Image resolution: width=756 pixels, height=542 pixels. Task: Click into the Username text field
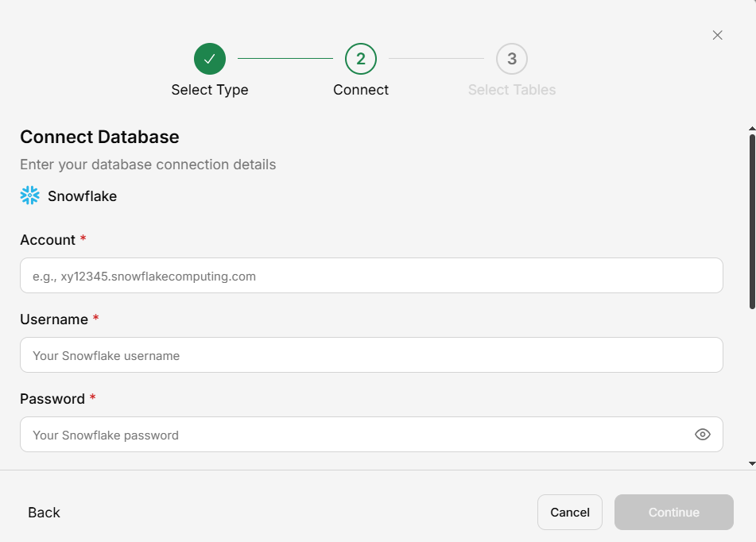click(371, 355)
